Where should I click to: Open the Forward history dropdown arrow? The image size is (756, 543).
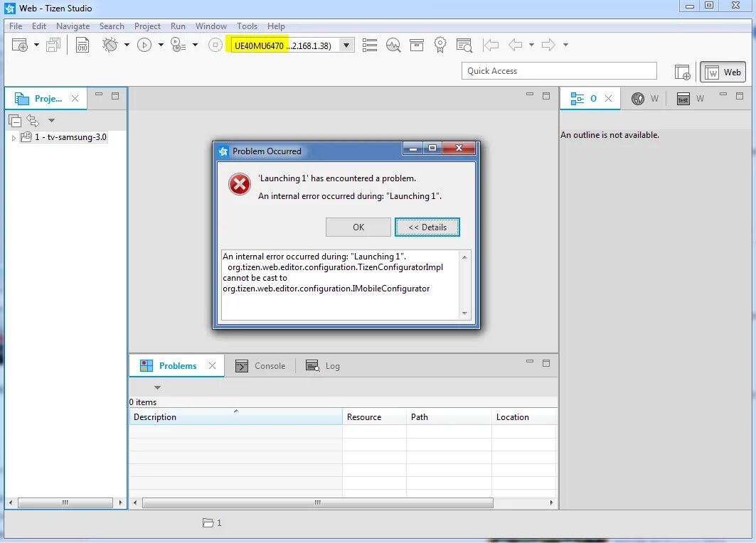coord(565,45)
